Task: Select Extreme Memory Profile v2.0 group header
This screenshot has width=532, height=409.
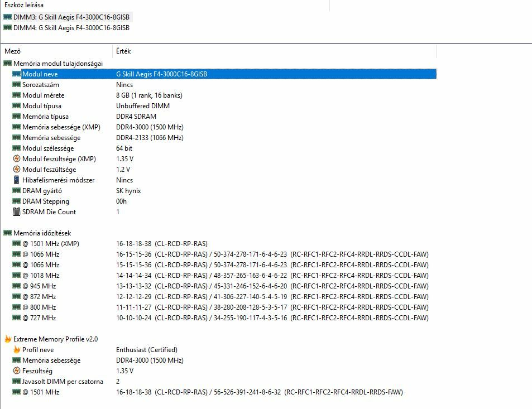Action: click(55, 339)
